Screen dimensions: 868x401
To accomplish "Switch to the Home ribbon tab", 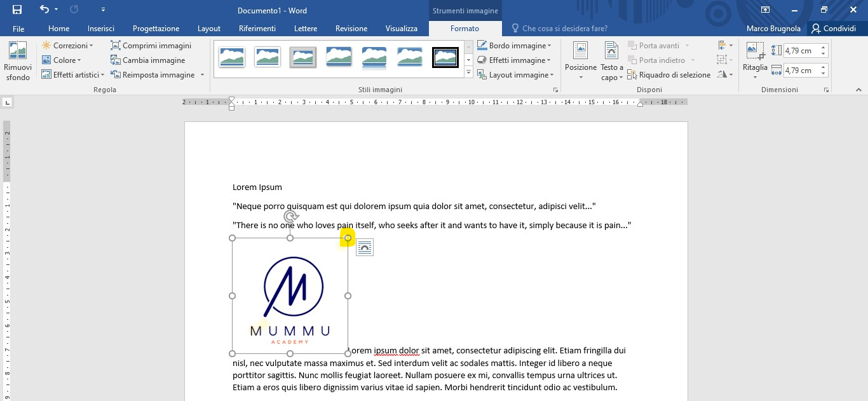I will pyautogui.click(x=58, y=28).
